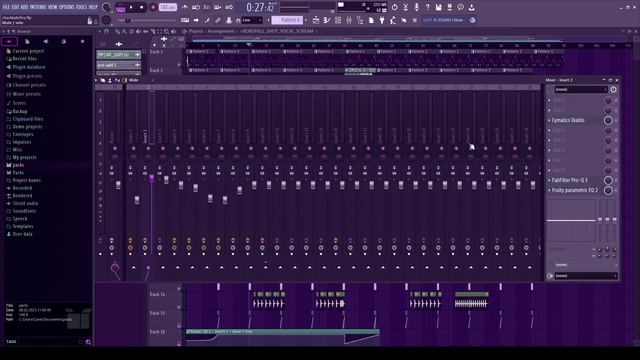Toggle Fruity parametric EQ 2 enable knob
The image size is (640, 360).
(608, 190)
